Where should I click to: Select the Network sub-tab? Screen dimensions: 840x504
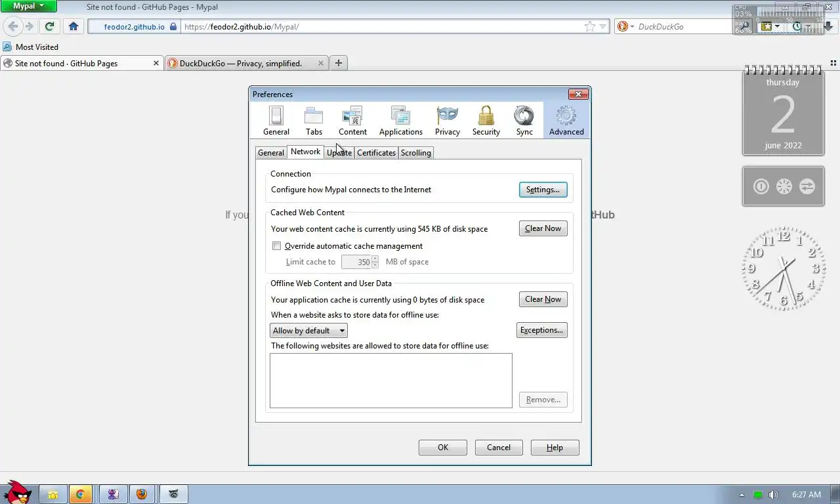click(x=306, y=152)
